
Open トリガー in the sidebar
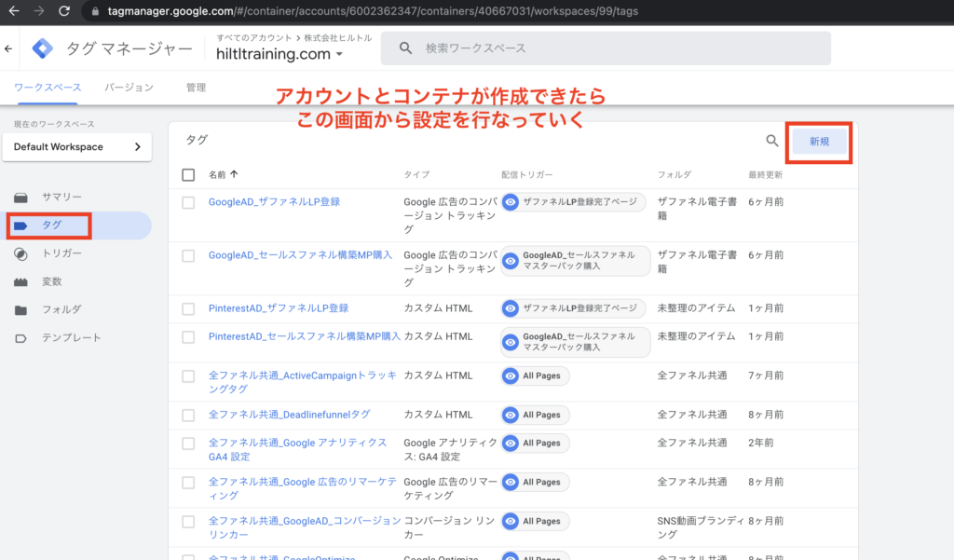(61, 253)
